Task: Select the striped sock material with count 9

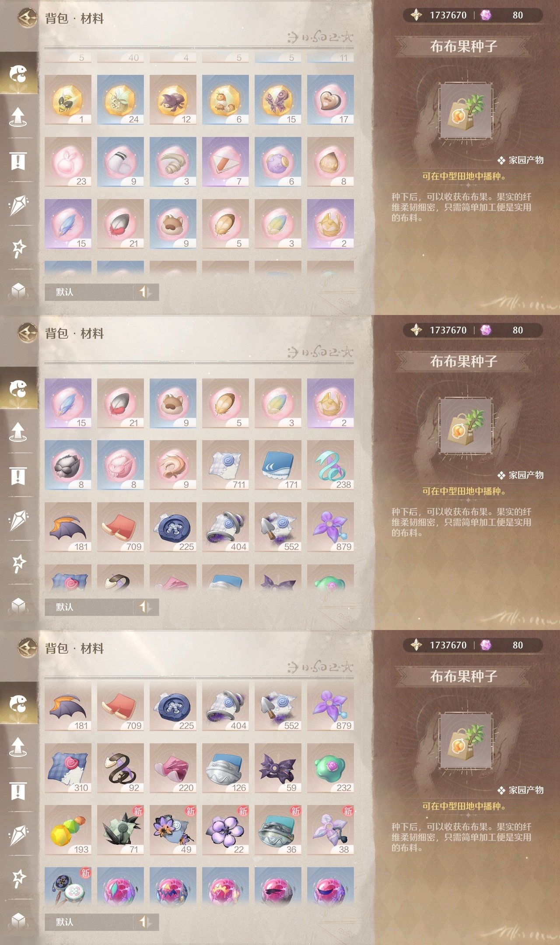Action: tap(120, 162)
